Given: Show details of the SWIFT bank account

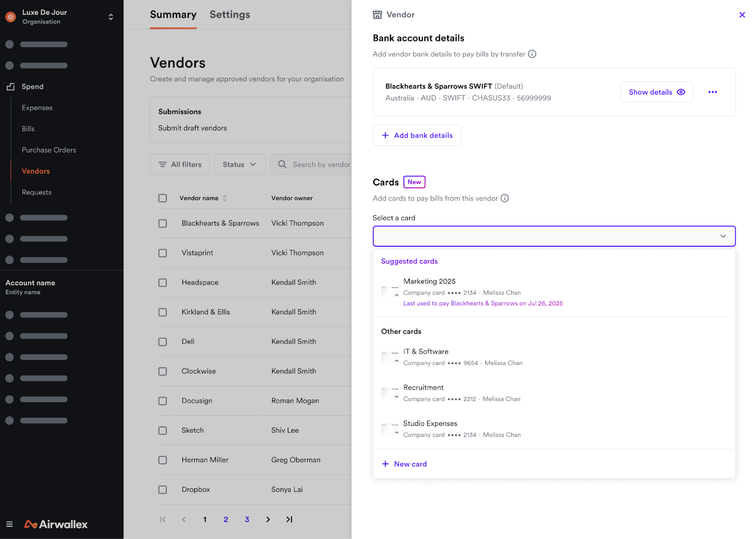Looking at the screenshot, I should 656,92.
